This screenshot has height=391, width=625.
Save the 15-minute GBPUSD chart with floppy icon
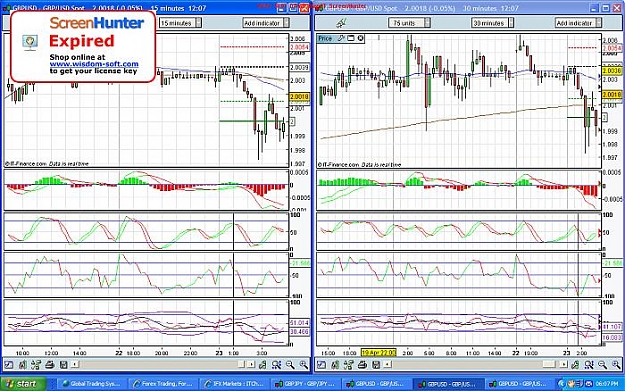[63, 364]
